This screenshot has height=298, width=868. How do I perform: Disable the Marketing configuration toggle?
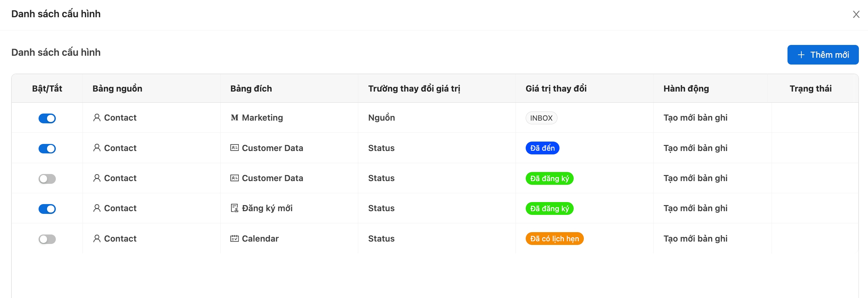point(47,118)
